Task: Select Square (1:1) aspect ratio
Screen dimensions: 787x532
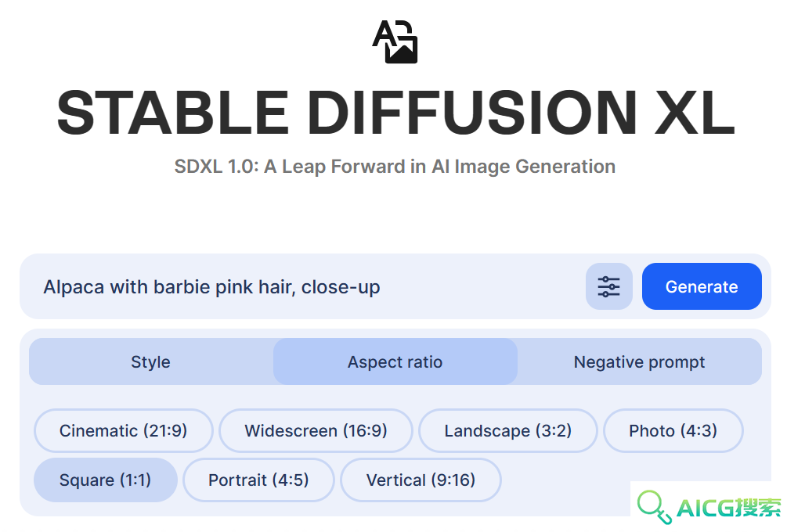Action: pos(106,480)
